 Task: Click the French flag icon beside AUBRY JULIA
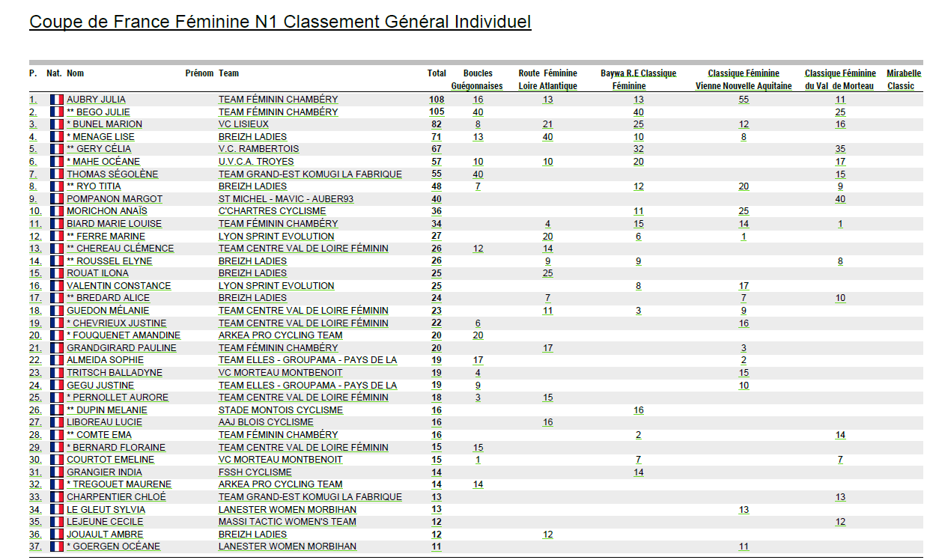(x=57, y=100)
